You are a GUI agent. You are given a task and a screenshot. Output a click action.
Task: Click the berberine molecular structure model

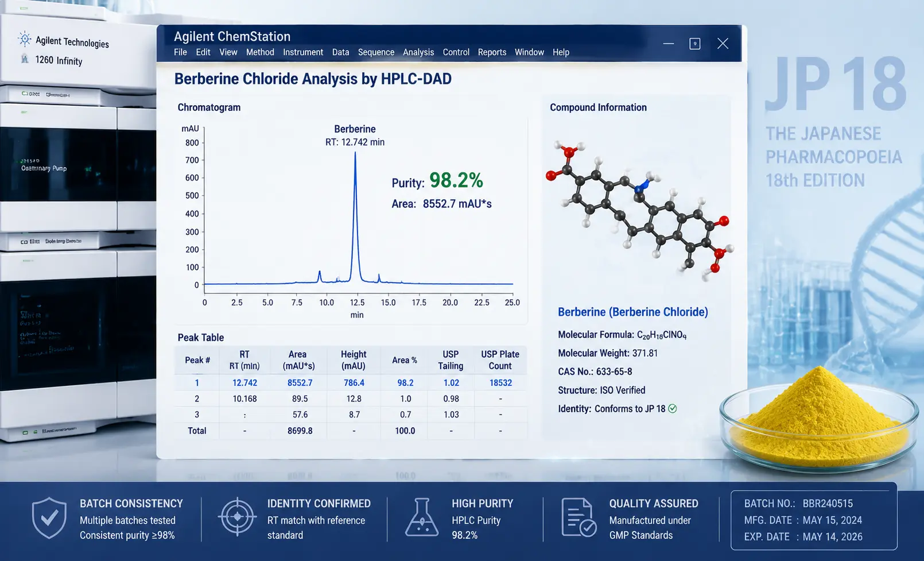pyautogui.click(x=640, y=211)
